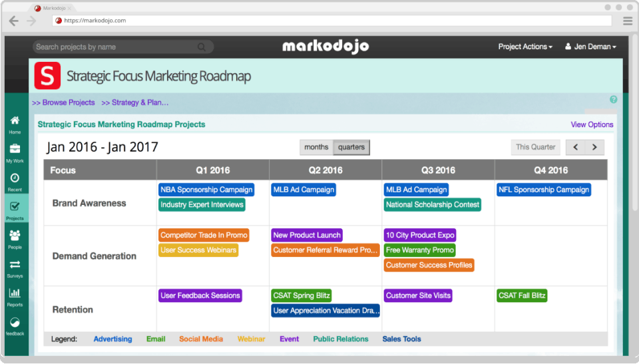Go to previous quarter arrow
The image size is (639, 364).
575,147
